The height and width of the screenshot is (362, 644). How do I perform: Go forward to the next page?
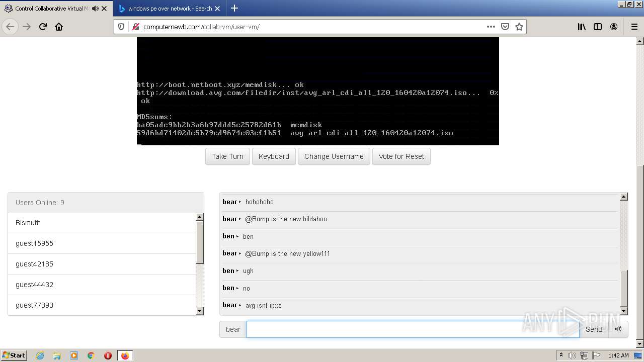[27, 27]
